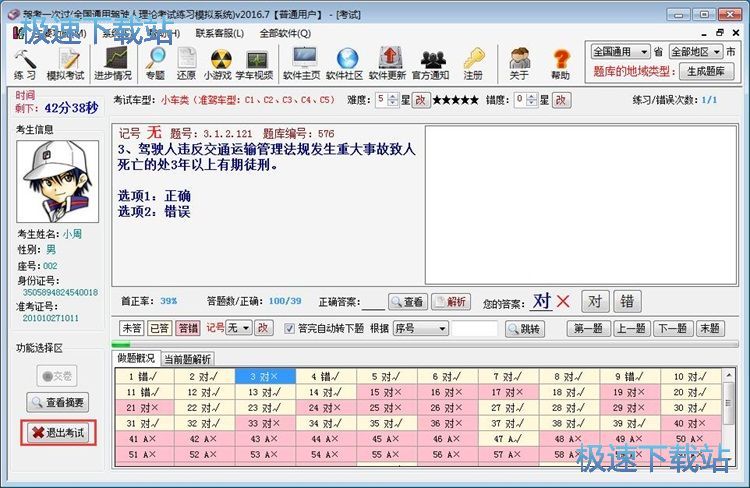Click 生成题库 generate question bank
This screenshot has height=488, width=750.
pos(706,71)
